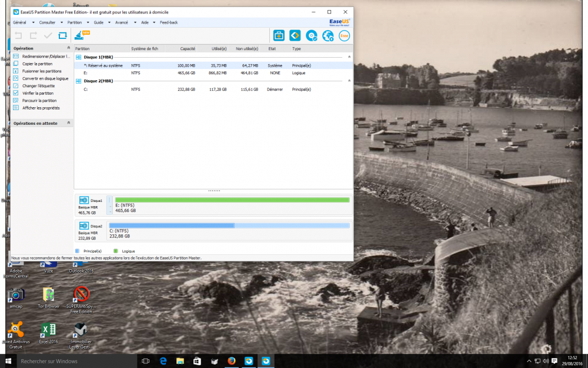588x368 pixels.
Task: Click the green E: partition bar
Action: pos(232,200)
